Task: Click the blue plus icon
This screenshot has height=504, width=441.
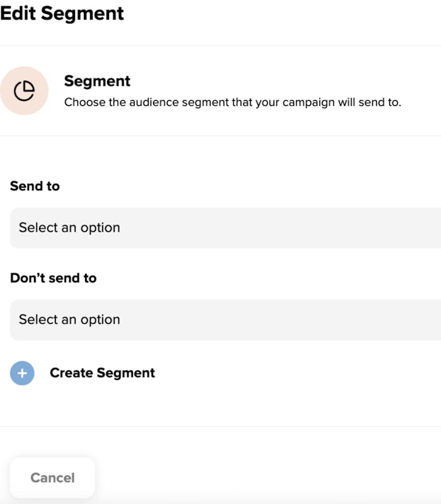Action: (x=22, y=373)
